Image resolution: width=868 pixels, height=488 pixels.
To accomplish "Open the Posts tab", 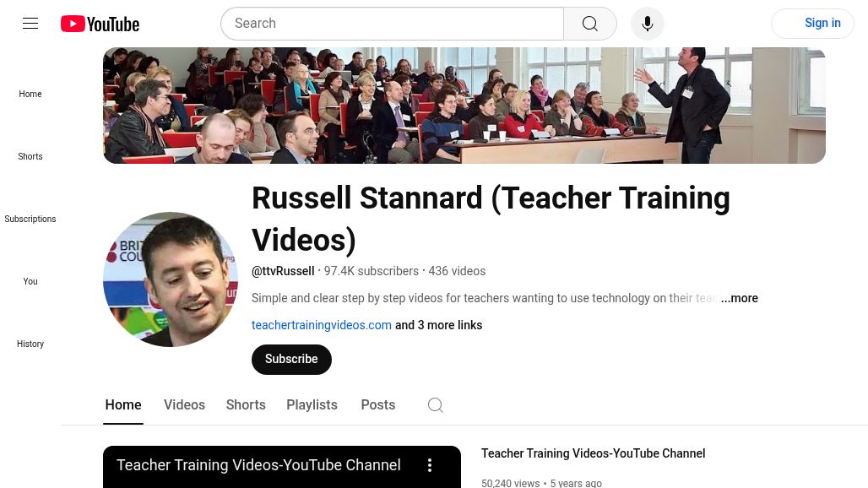I will coord(378,405).
